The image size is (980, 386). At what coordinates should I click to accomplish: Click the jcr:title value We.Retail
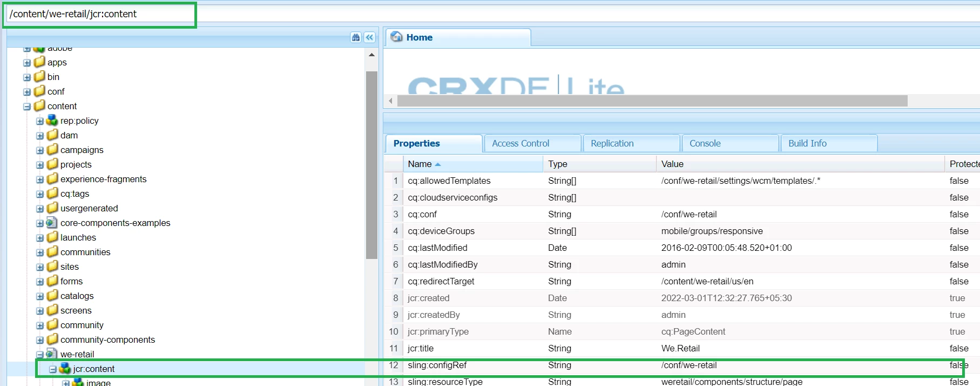680,348
